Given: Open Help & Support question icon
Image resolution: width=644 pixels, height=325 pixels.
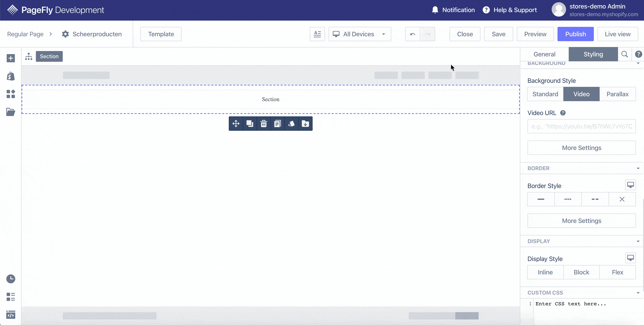Looking at the screenshot, I should (486, 10).
